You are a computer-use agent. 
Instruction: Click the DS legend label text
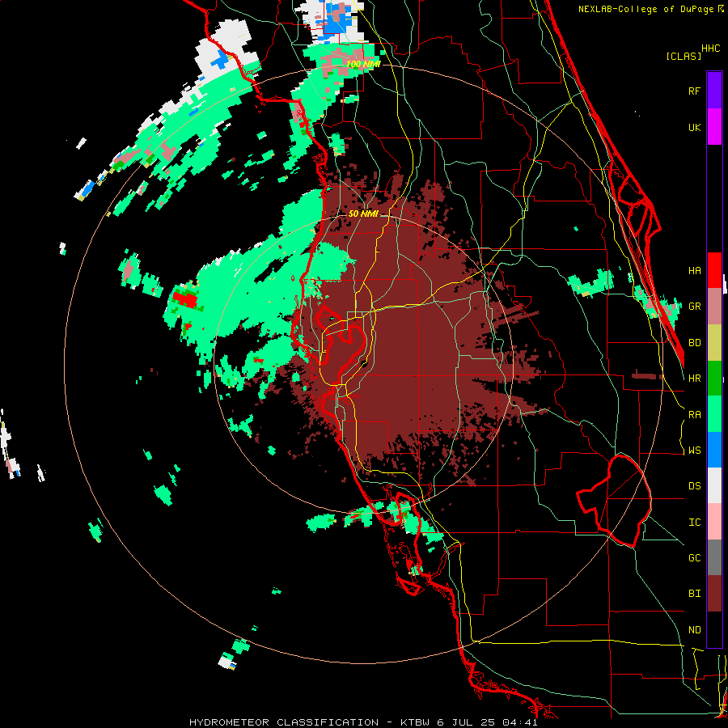point(694,486)
